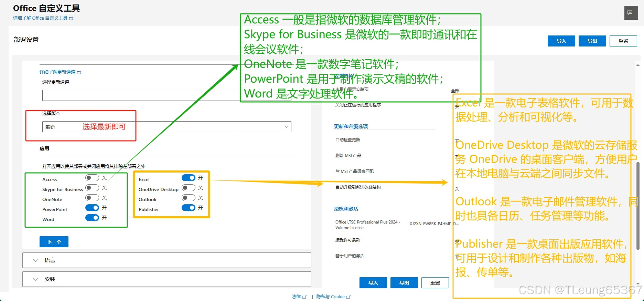The width and height of the screenshot is (644, 301).
Task: Click the 授权和激活 heading
Action: pyautogui.click(x=346, y=209)
